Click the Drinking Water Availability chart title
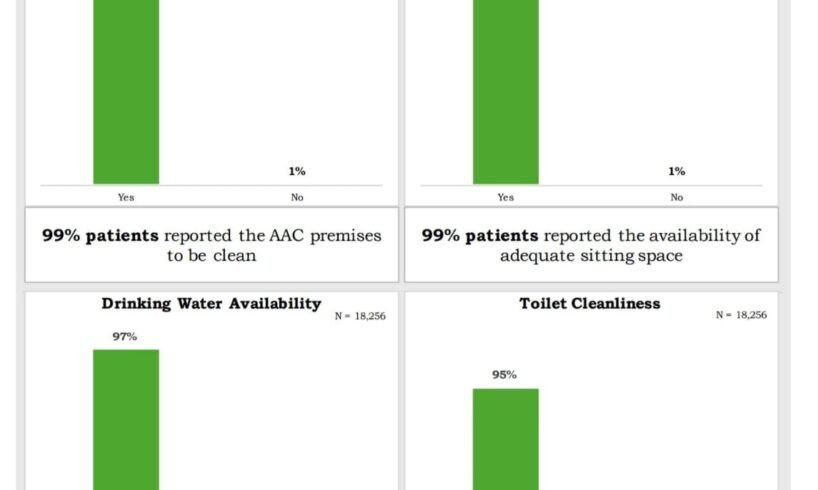The height and width of the screenshot is (490, 818). (x=211, y=304)
